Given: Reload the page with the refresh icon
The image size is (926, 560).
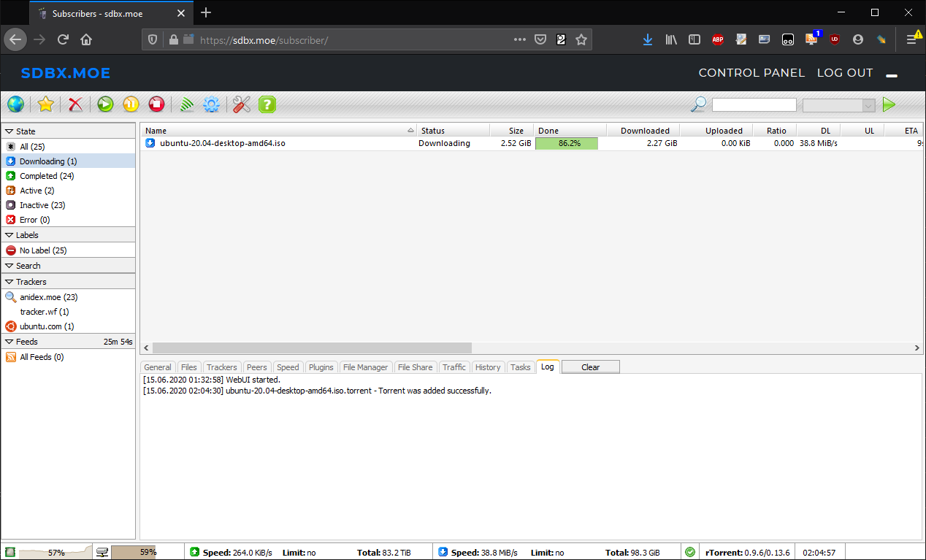Looking at the screenshot, I should coord(63,39).
